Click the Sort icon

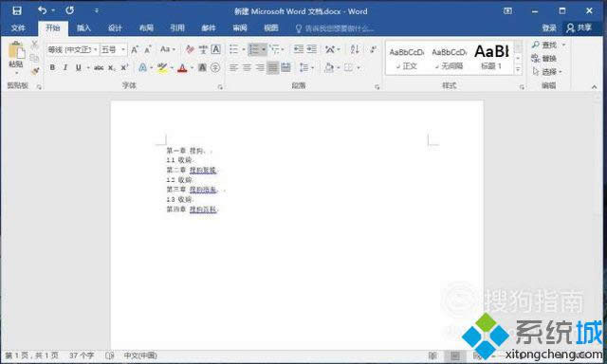click(355, 49)
